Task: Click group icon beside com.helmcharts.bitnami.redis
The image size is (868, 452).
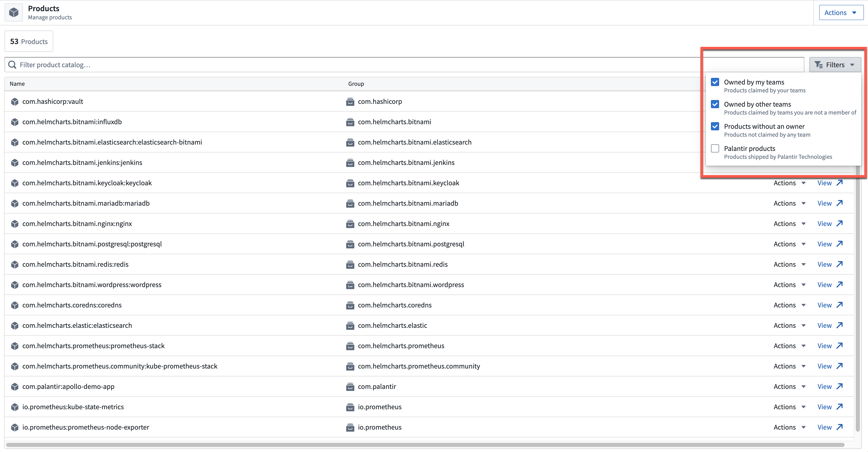Action: [350, 265]
